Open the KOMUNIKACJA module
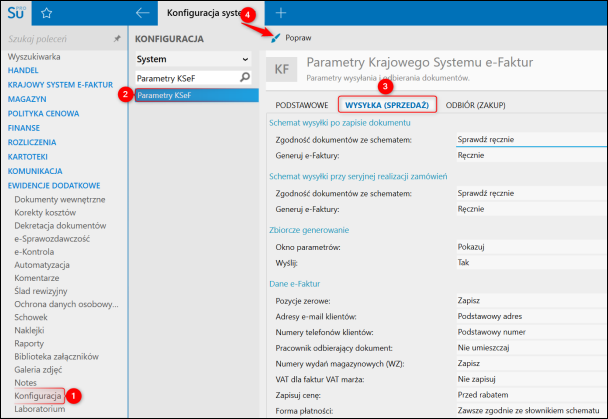Screen dimensions: 608x419 35,171
